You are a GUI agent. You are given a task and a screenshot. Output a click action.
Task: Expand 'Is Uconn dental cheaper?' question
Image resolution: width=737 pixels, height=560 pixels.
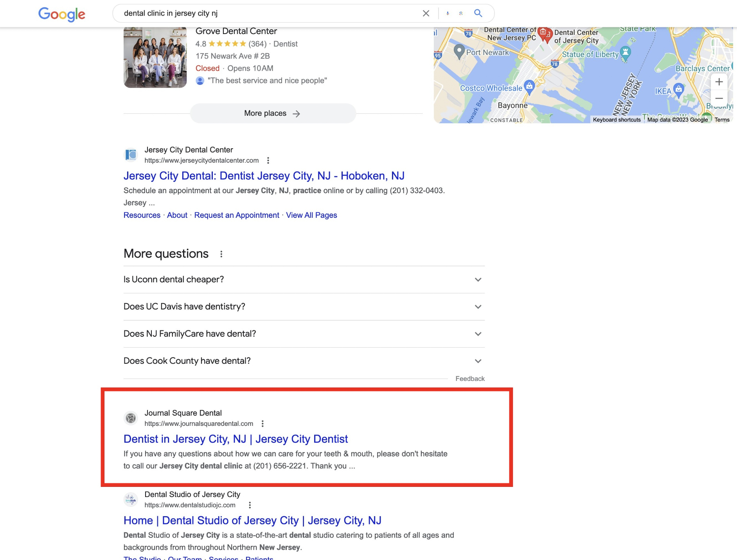pyautogui.click(x=304, y=280)
